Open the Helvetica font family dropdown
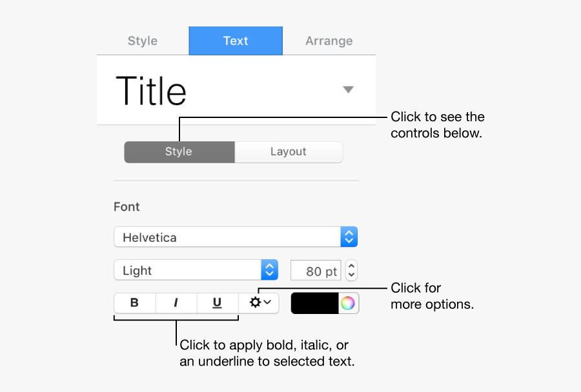This screenshot has width=581, height=392. pos(349,237)
